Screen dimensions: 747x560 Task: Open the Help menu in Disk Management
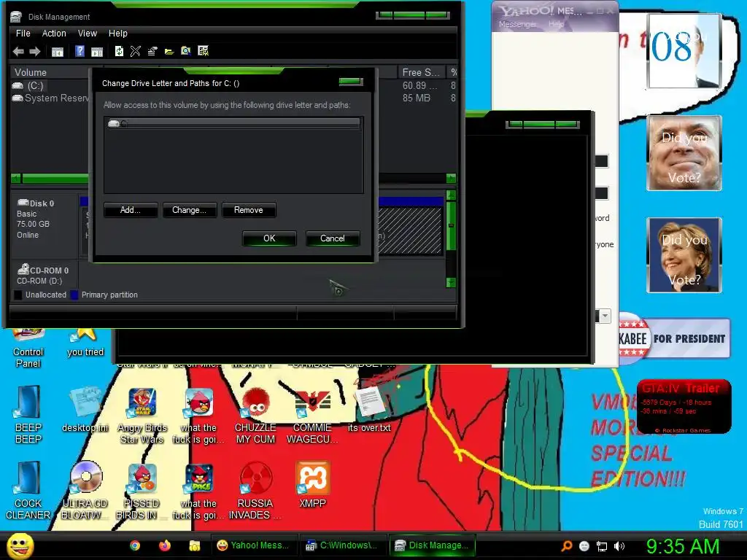pos(117,34)
